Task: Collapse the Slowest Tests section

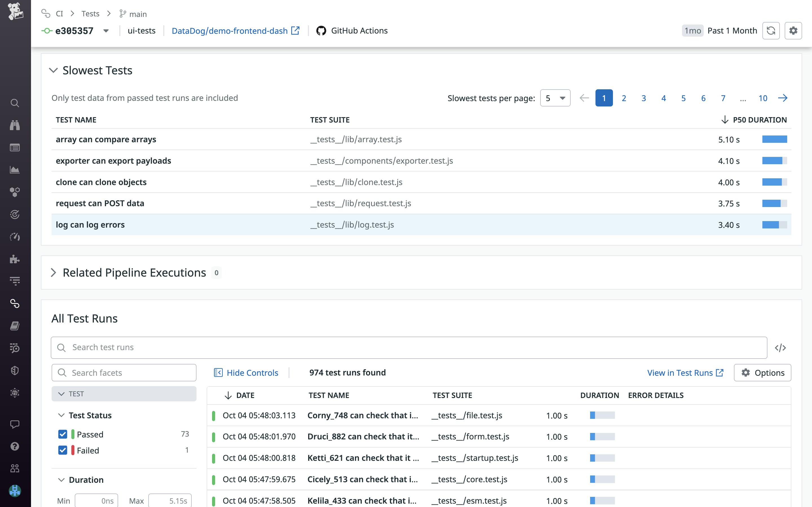Action: coord(53,70)
